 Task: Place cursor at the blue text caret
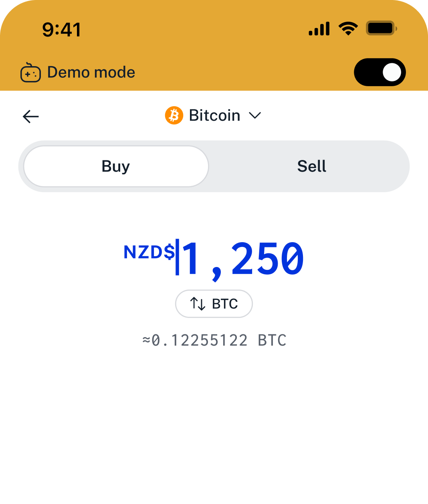tap(178, 257)
